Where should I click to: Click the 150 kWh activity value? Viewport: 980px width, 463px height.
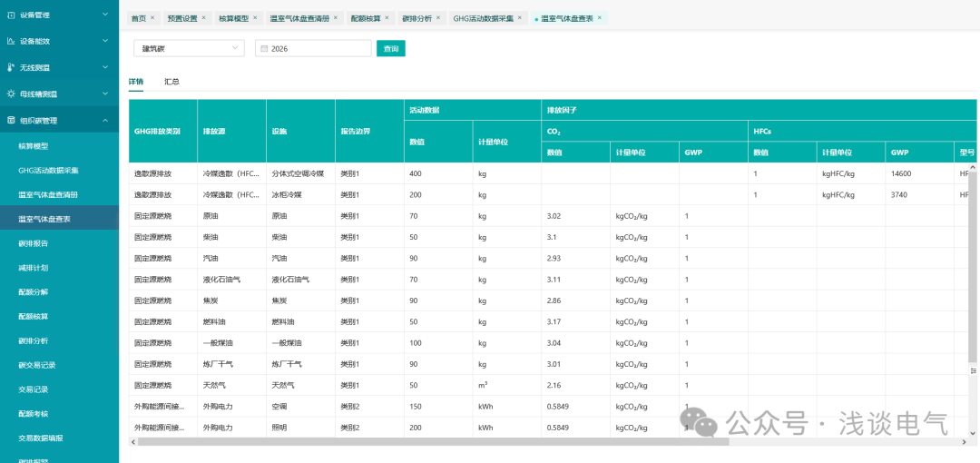[416, 407]
